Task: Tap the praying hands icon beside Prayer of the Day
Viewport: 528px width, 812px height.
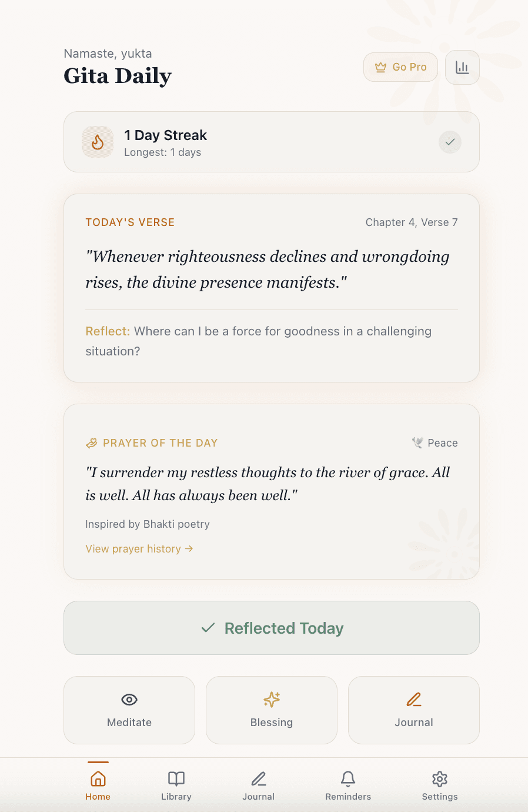Action: click(91, 442)
